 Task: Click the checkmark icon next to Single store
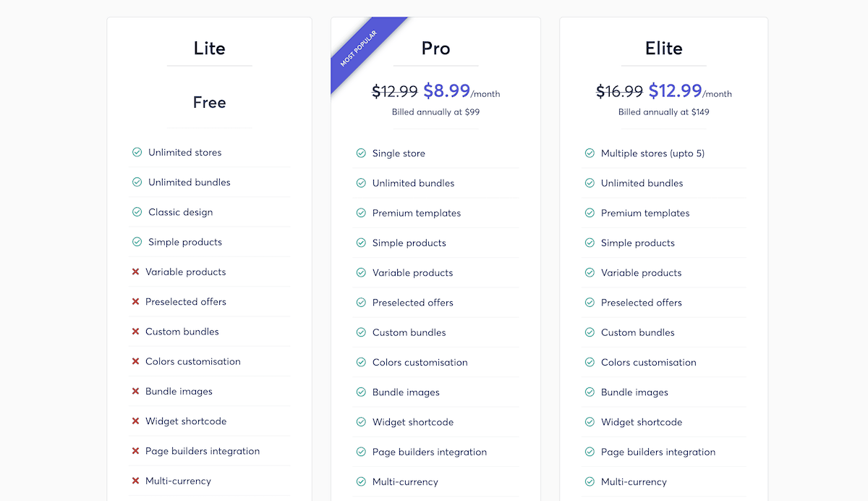point(361,153)
